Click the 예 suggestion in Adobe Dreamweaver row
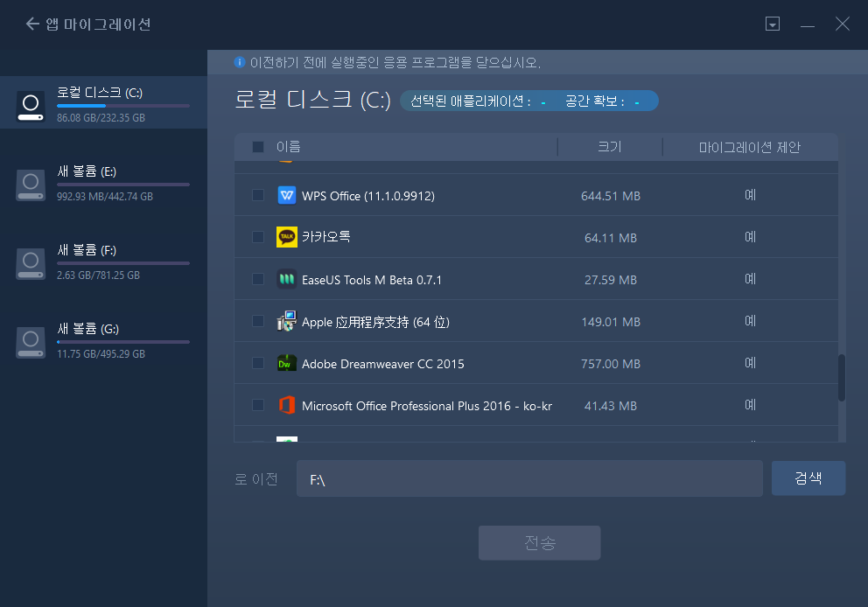 coord(750,363)
